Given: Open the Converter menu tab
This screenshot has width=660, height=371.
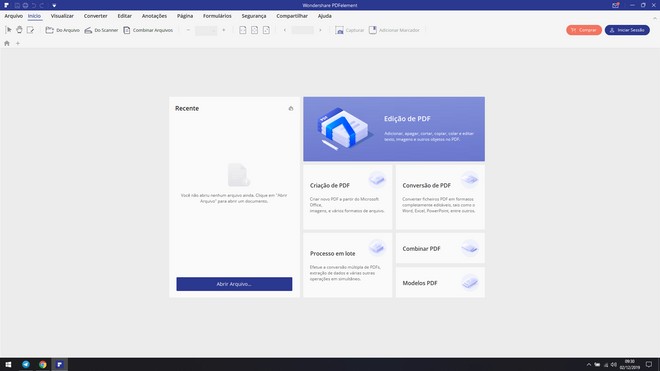Looking at the screenshot, I should point(96,16).
